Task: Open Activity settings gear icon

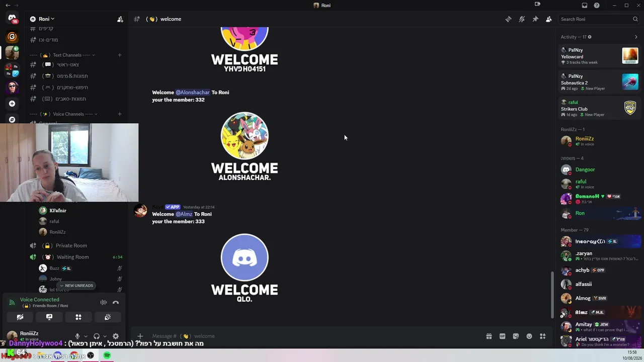Action: tap(590, 37)
